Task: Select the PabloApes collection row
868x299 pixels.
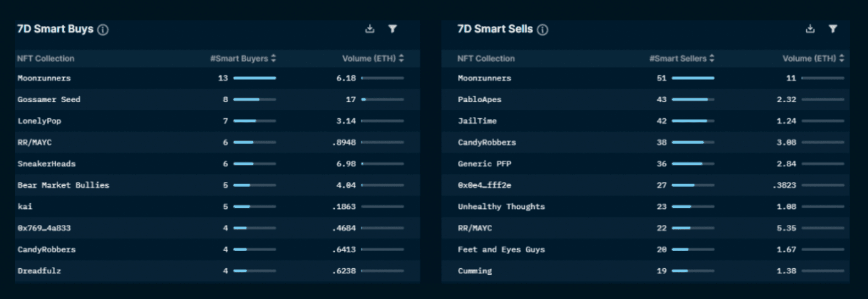Action: 645,99
